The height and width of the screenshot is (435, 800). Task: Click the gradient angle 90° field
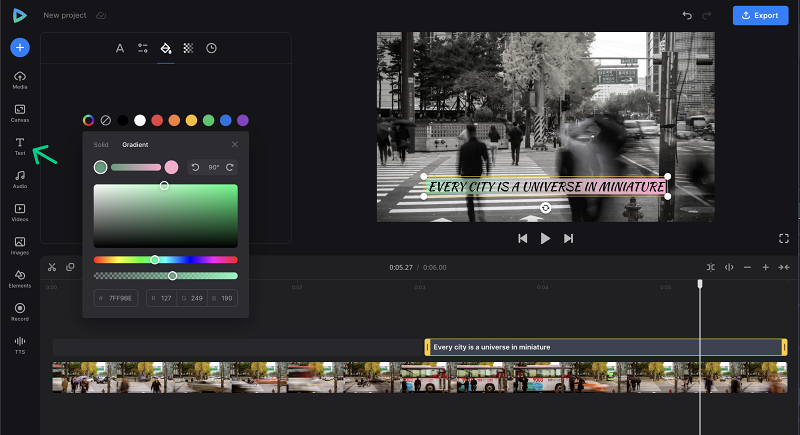(213, 167)
